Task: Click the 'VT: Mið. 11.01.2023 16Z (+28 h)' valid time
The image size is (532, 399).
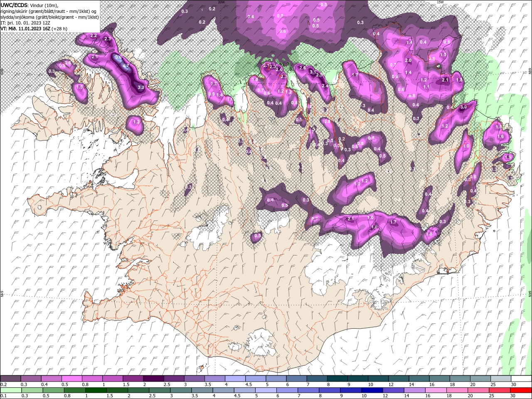Action: pyautogui.click(x=34, y=28)
